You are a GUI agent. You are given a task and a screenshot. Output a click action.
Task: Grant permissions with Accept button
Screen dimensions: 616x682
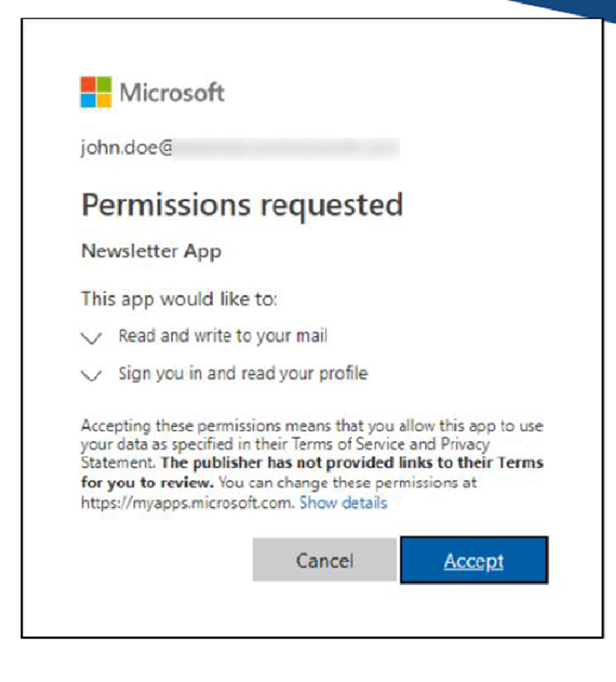click(474, 560)
